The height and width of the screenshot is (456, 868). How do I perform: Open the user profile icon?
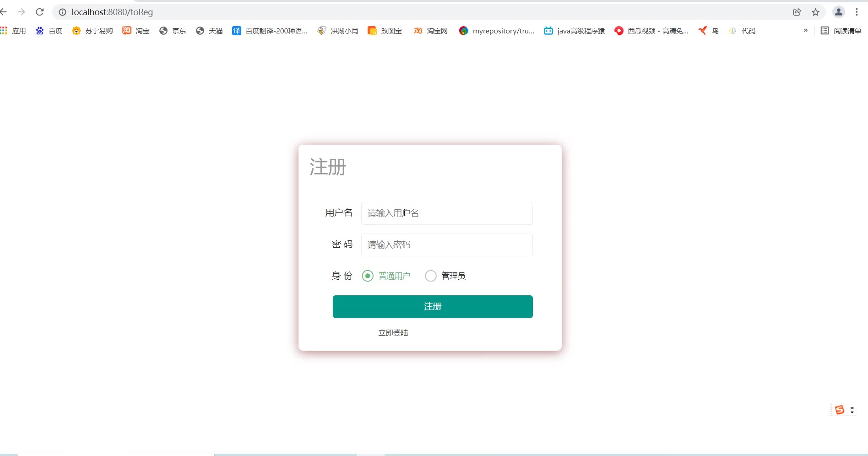point(838,12)
